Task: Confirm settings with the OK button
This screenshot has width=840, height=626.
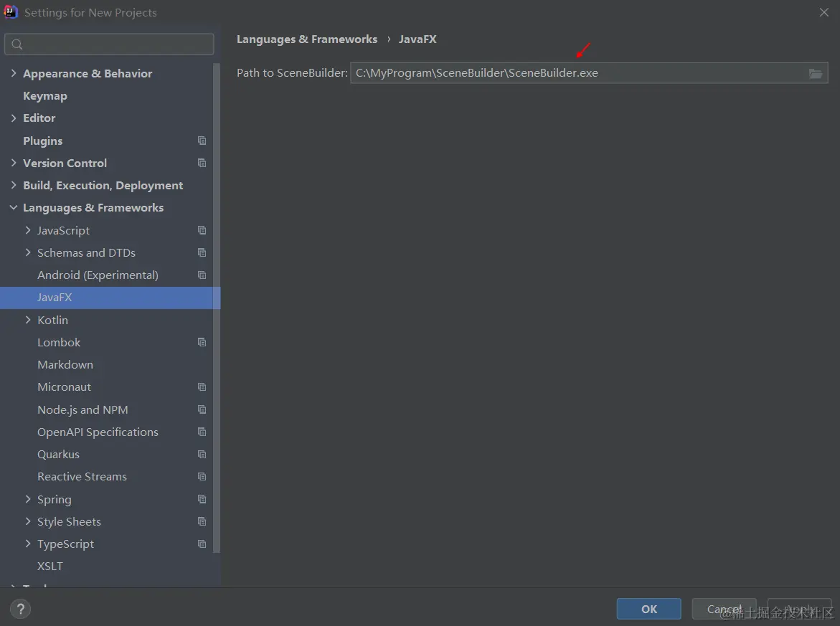Action: pos(648,609)
